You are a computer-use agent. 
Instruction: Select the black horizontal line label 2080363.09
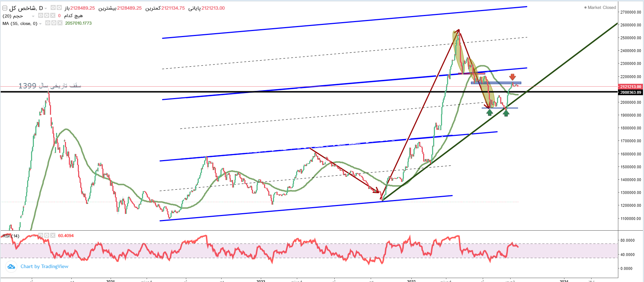[630, 92]
